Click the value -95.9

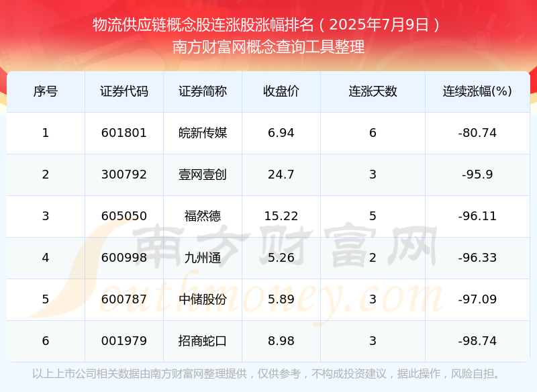click(477, 175)
